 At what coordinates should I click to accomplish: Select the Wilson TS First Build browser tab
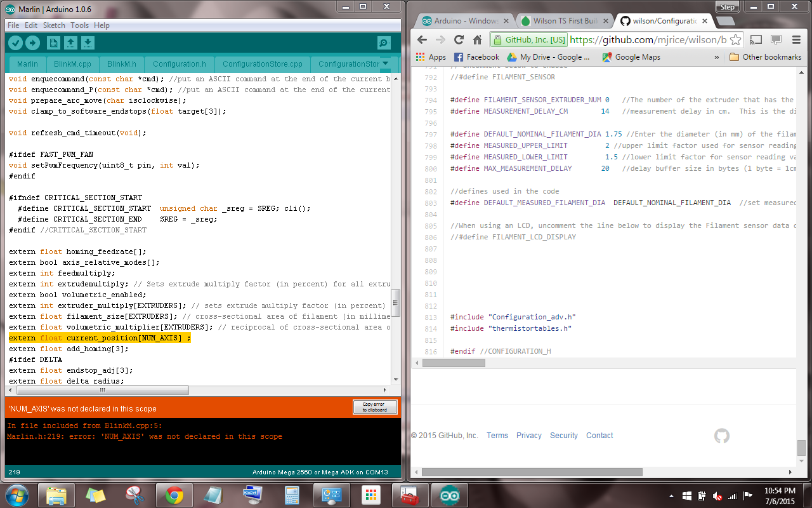click(562, 21)
